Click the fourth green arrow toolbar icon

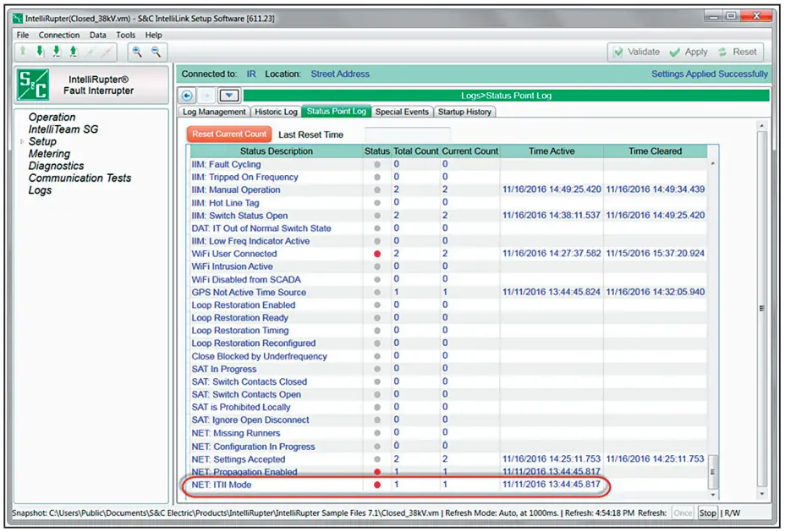click(74, 52)
